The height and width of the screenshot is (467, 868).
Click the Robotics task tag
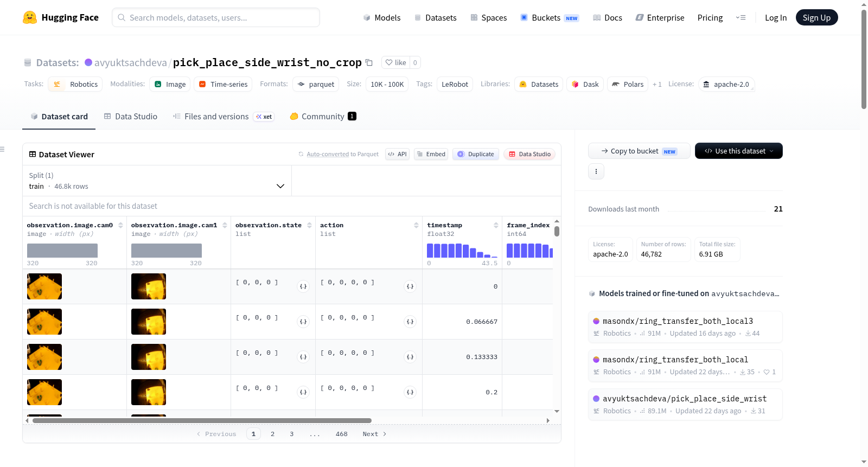[x=75, y=84]
